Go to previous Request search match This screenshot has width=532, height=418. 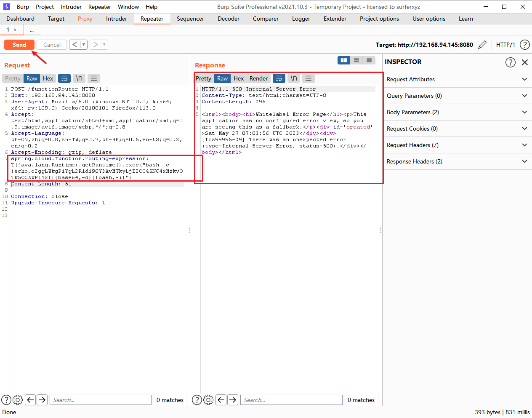30,400
